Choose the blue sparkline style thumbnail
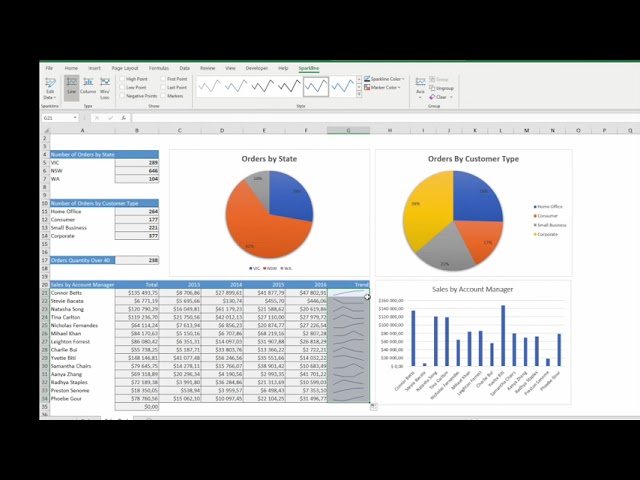The width and height of the screenshot is (640, 480). (342, 86)
